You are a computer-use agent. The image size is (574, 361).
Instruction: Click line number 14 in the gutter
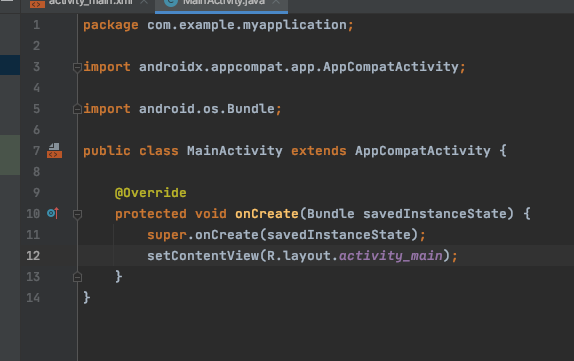33,298
